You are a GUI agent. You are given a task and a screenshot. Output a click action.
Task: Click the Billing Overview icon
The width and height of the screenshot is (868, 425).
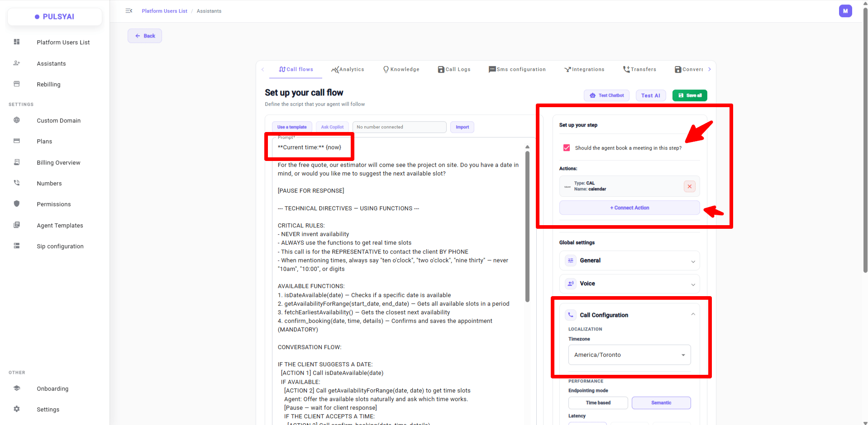17,162
